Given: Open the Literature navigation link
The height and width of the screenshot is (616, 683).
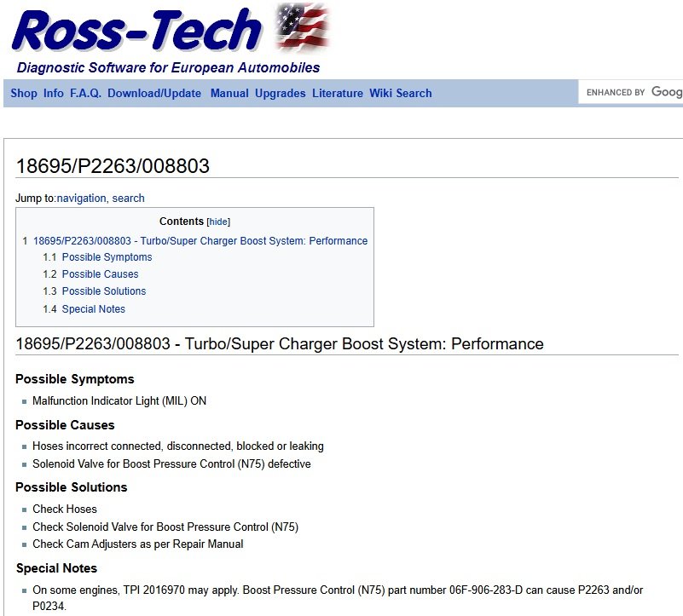Looking at the screenshot, I should click(337, 94).
